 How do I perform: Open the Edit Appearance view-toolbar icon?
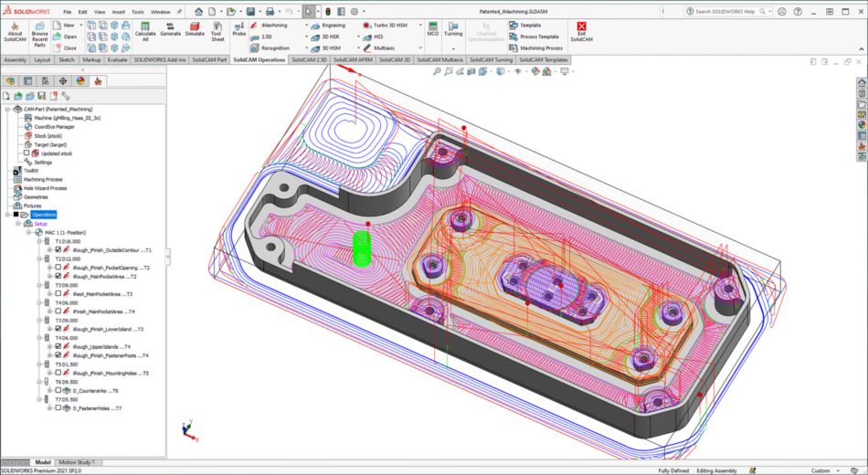(x=535, y=71)
